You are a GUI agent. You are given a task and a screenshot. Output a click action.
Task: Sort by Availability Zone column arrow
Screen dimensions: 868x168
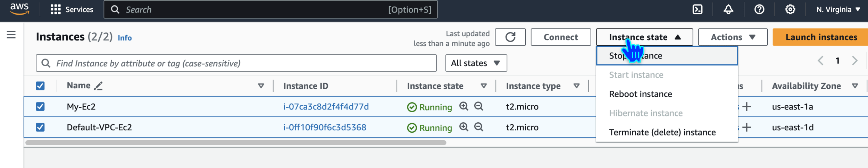pyautogui.click(x=855, y=86)
